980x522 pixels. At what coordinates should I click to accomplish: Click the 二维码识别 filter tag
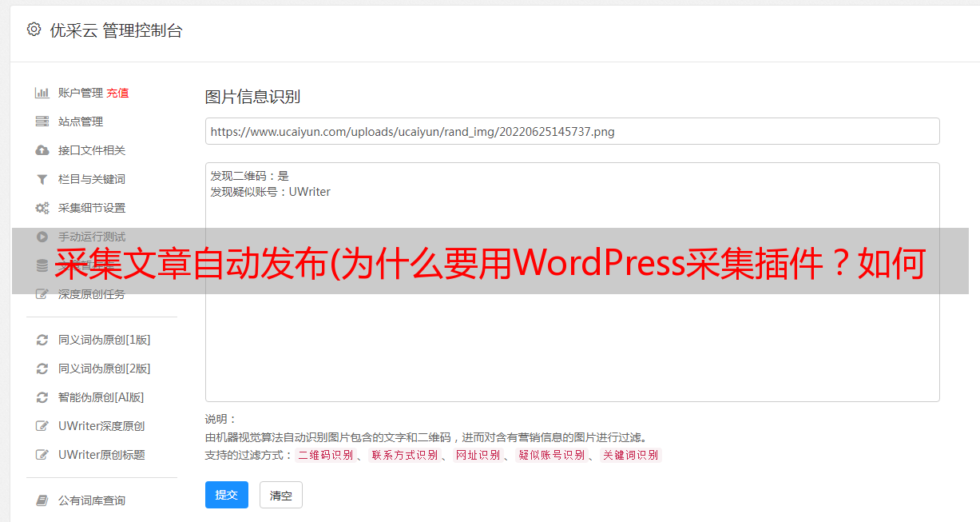pyautogui.click(x=325, y=455)
